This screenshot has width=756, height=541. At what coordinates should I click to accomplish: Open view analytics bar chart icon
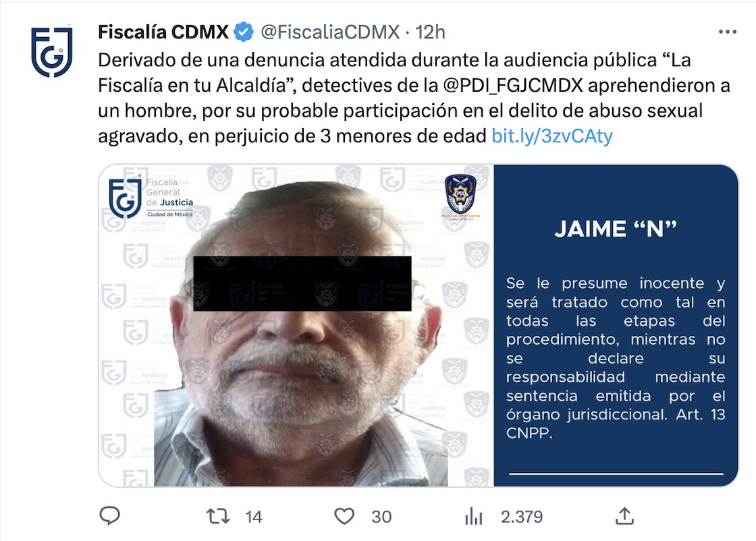(x=474, y=517)
